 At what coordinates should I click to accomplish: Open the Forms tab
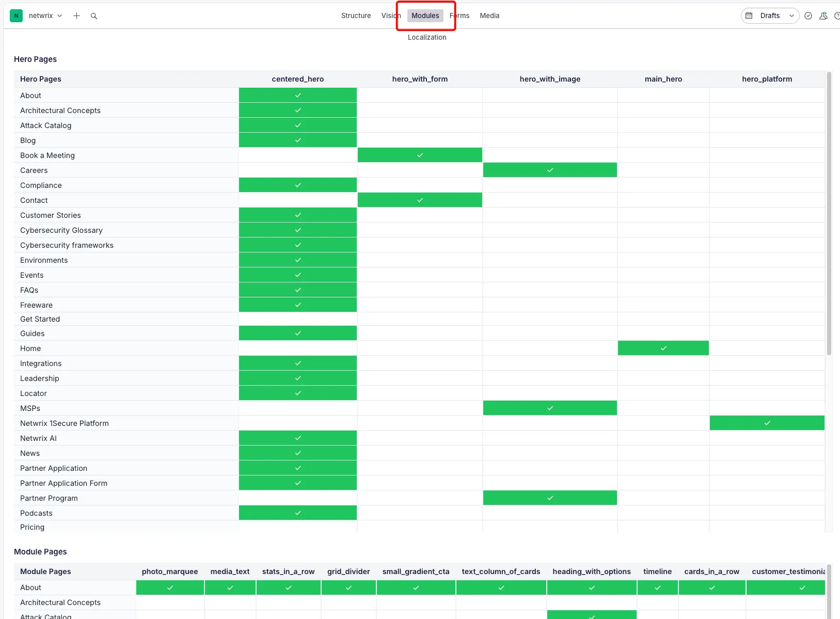[x=459, y=15]
